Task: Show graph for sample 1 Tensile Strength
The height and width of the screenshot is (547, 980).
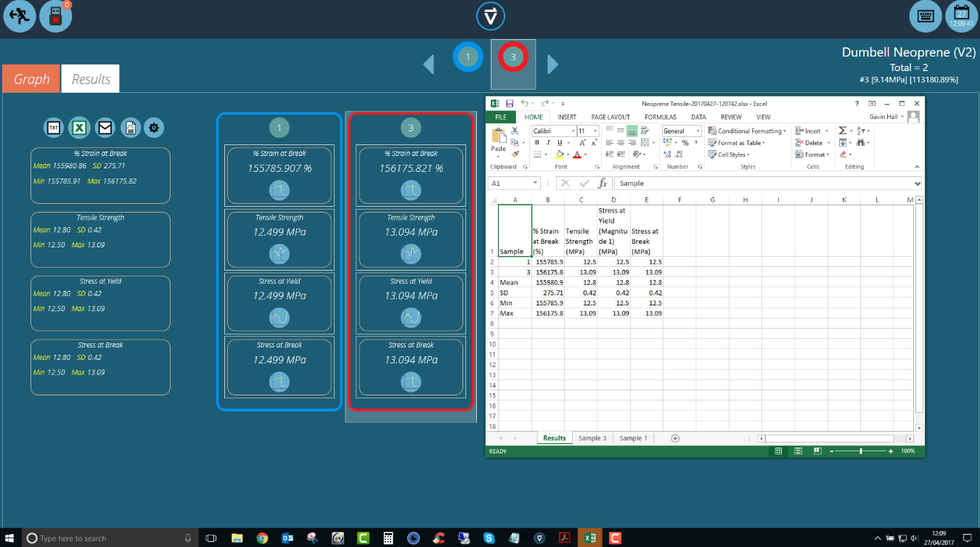Action: pyautogui.click(x=279, y=253)
